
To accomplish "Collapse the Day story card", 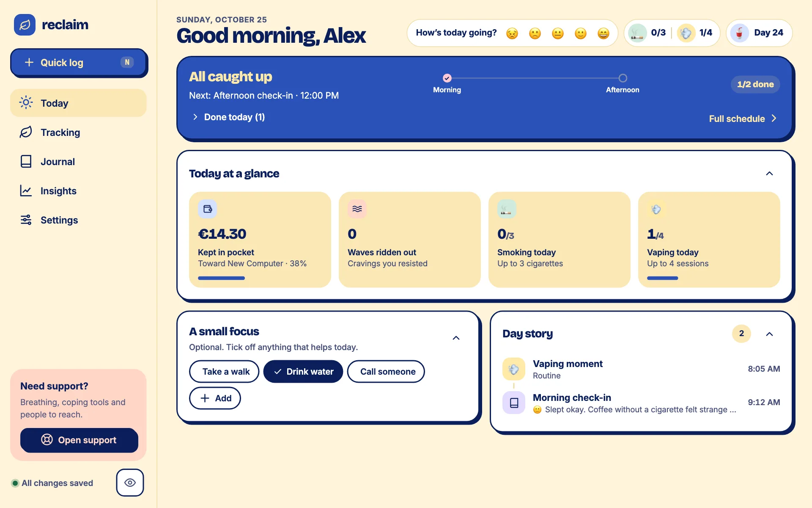I will pos(770,334).
